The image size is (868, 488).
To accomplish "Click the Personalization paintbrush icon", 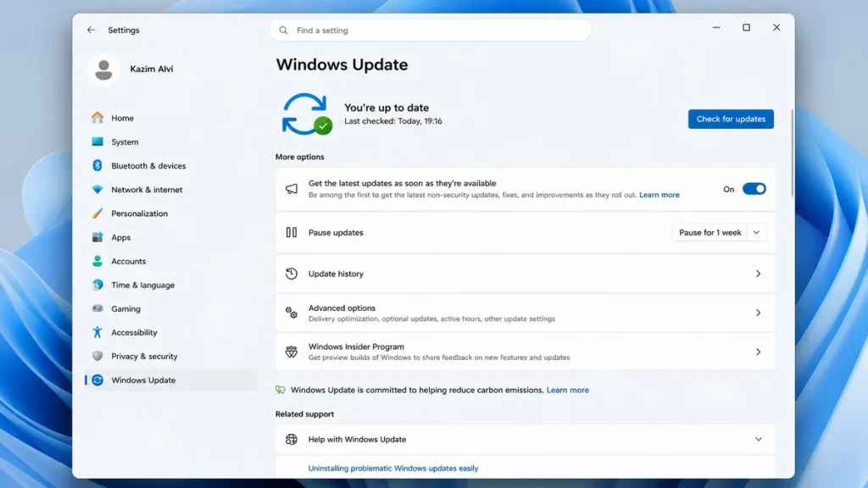I will point(97,213).
